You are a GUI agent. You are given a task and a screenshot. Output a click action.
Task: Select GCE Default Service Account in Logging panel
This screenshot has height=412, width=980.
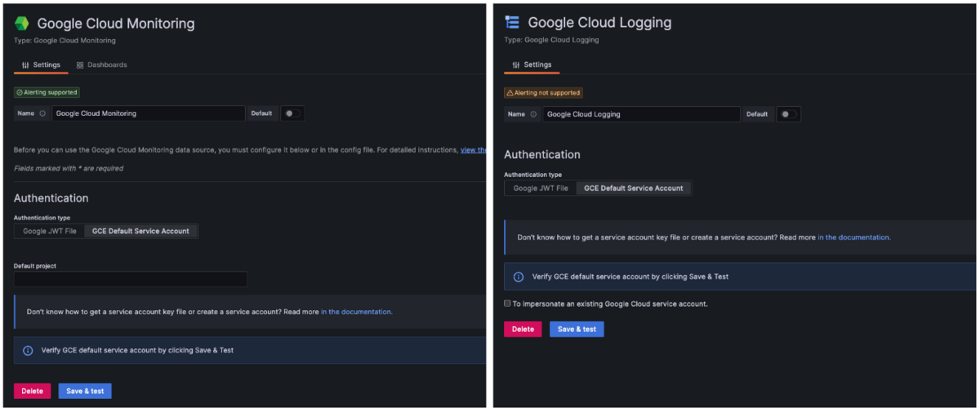coord(634,188)
